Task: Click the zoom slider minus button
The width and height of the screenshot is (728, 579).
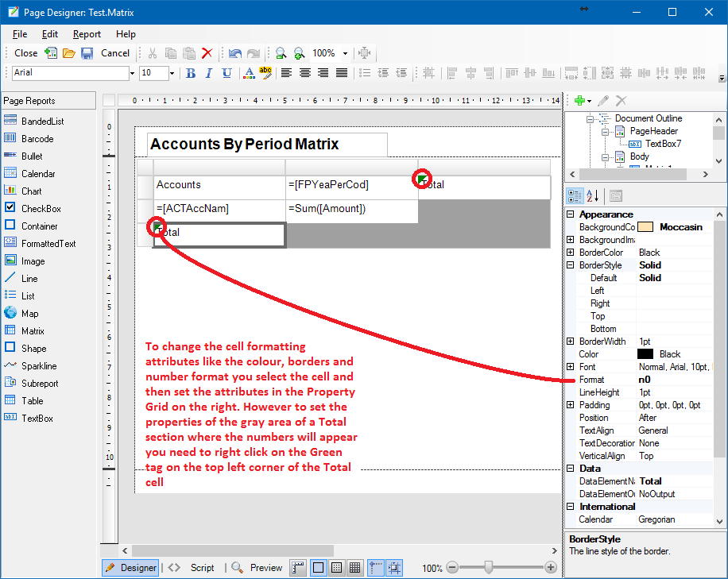Action: click(x=452, y=567)
